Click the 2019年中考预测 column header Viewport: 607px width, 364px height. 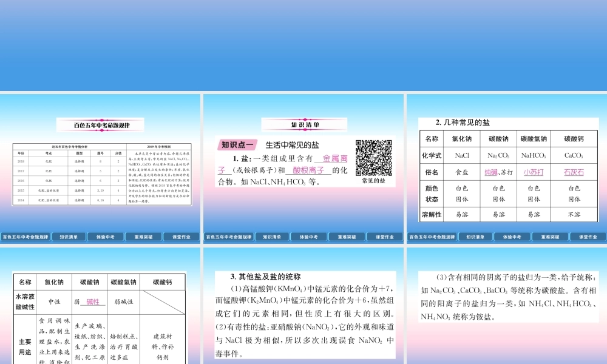[158, 147]
